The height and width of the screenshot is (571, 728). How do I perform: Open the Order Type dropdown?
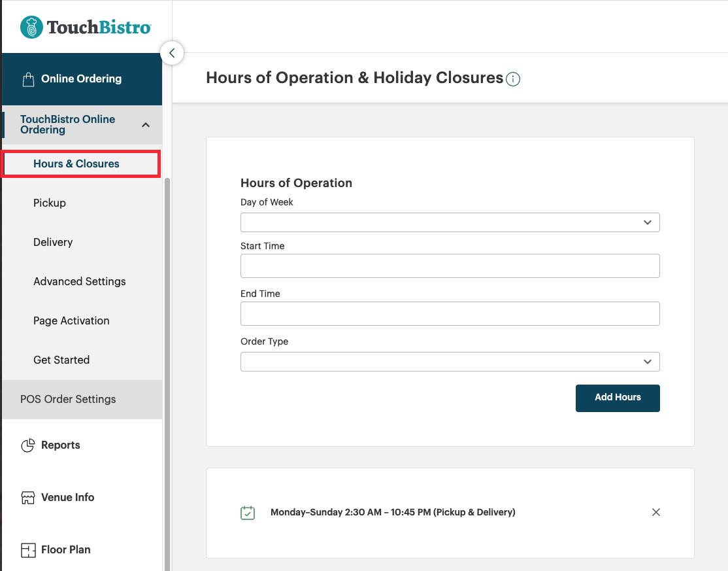(x=450, y=361)
